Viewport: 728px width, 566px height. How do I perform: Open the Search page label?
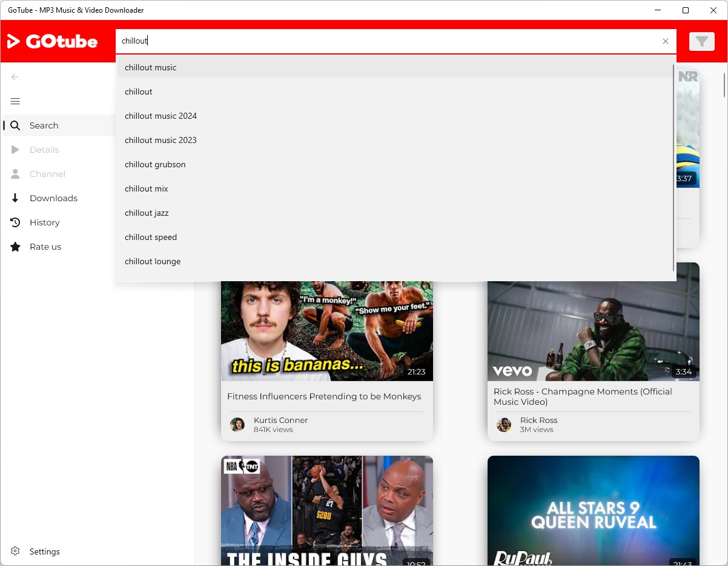(x=44, y=125)
